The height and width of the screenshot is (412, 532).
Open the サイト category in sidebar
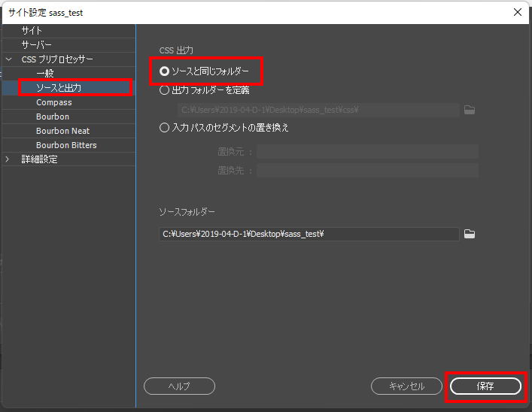coord(32,31)
